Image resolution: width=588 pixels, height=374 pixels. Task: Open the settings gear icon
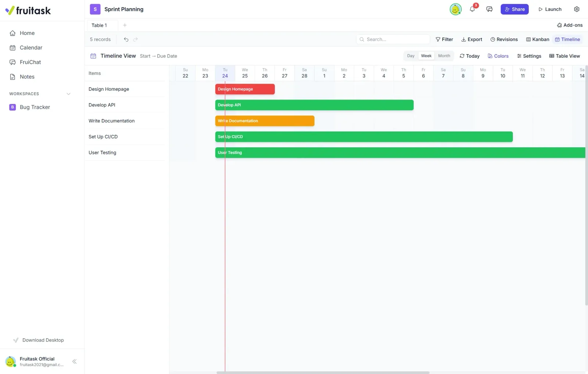(x=577, y=9)
